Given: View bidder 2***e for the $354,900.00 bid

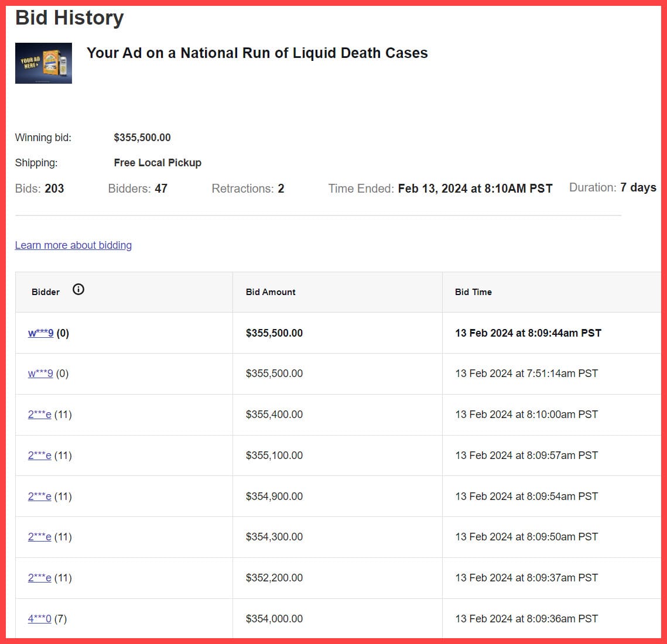Looking at the screenshot, I should (x=39, y=496).
